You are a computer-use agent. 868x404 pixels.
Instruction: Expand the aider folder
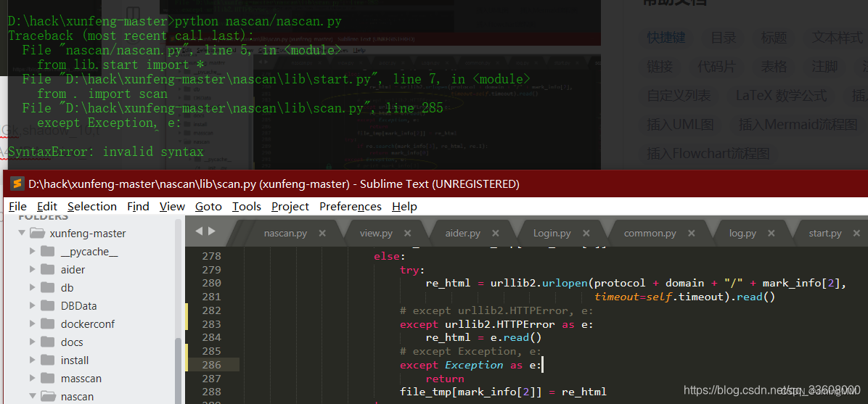pyautogui.click(x=33, y=270)
